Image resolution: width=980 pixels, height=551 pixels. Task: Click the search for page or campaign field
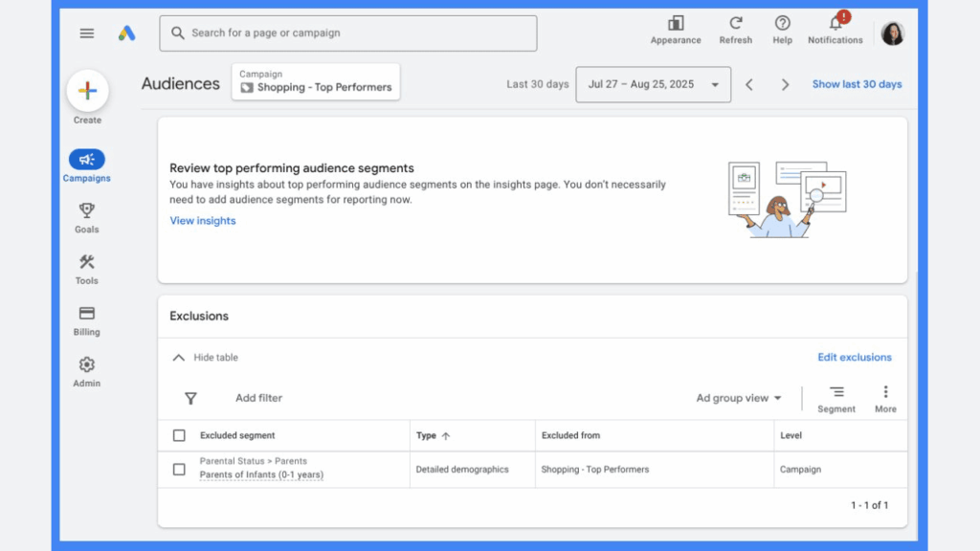[348, 33]
